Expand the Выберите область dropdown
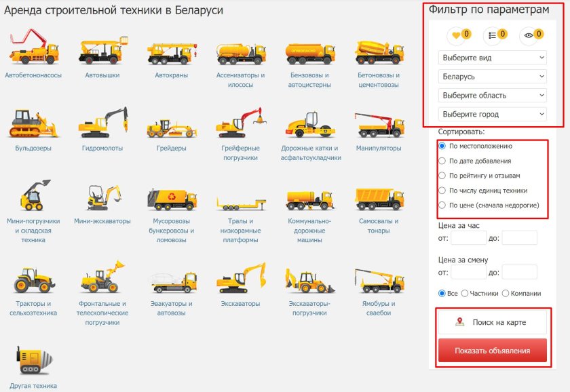570x392 pixels. 495,94
